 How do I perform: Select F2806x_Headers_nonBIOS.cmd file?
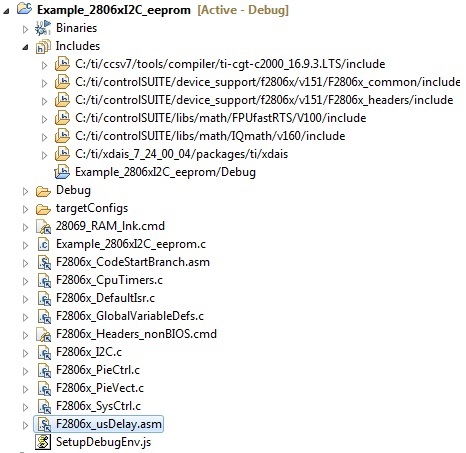pyautogui.click(x=136, y=334)
